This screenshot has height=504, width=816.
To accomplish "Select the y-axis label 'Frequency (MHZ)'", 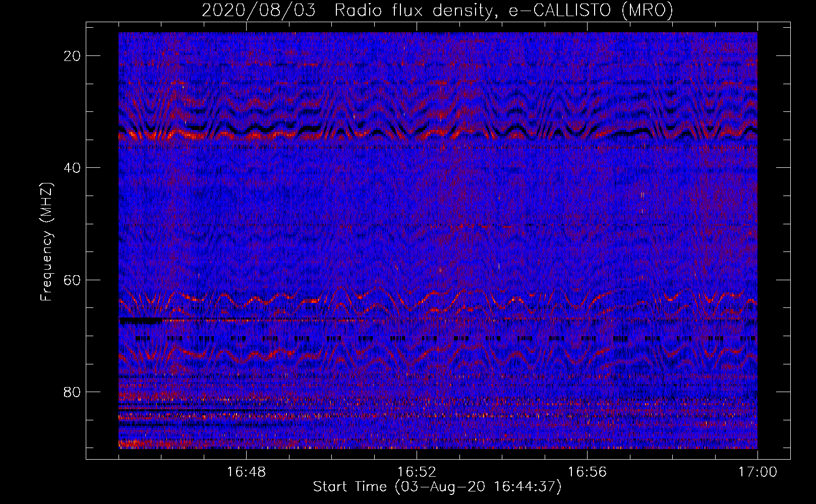I will (46, 242).
